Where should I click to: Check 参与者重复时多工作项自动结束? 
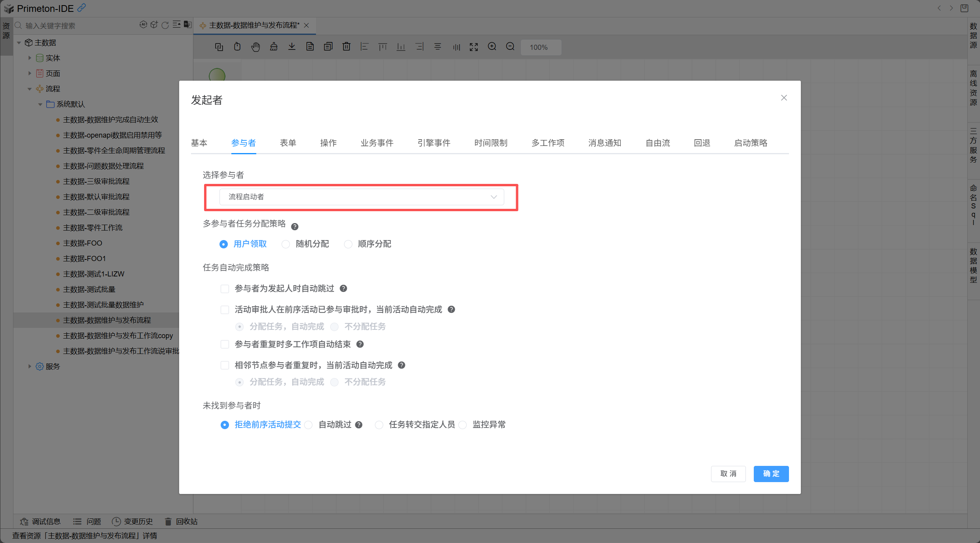point(225,344)
